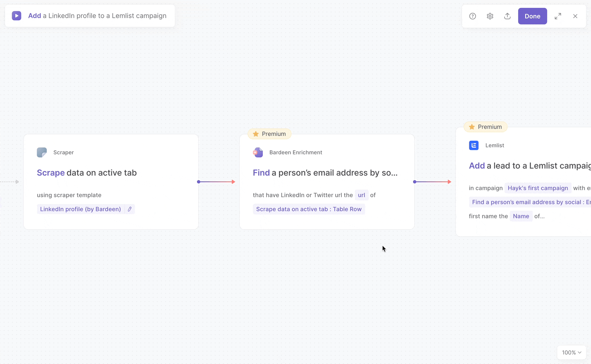Viewport: 591px width, 364px height.
Task: Click the Scraper app icon
Action: 42,152
